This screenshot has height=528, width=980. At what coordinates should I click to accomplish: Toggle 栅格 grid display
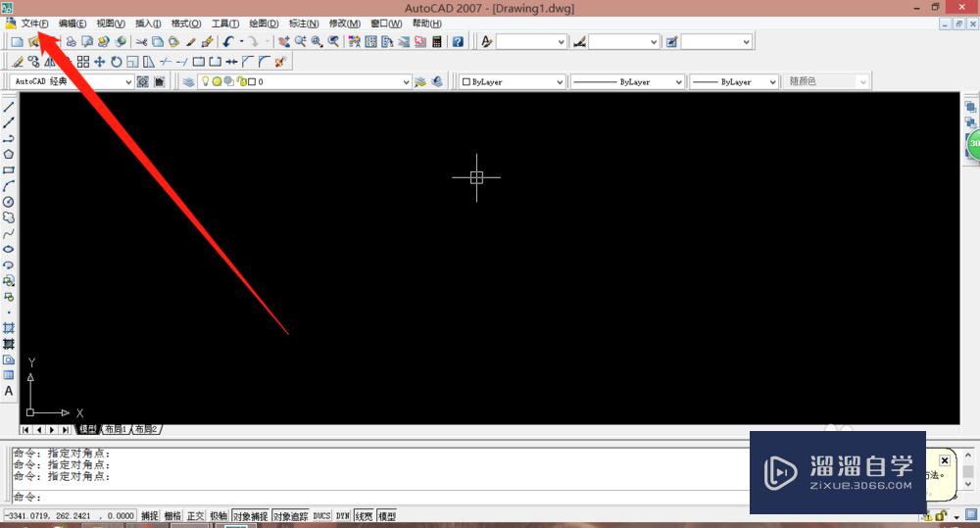[x=172, y=516]
